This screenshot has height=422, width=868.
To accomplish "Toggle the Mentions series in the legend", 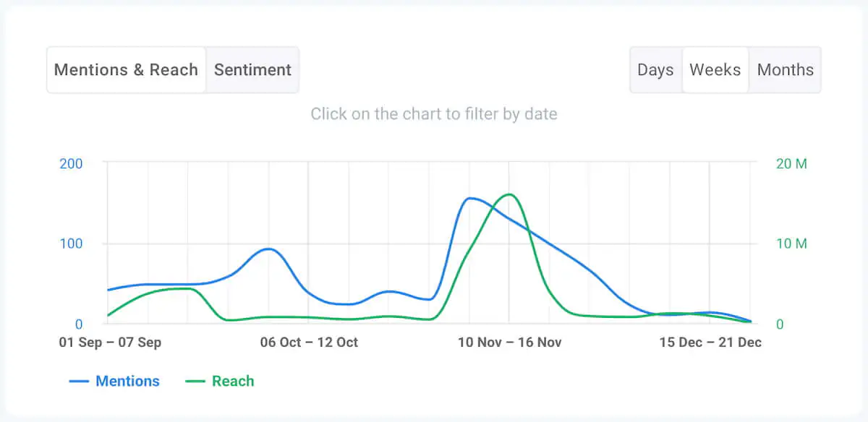I will [127, 381].
